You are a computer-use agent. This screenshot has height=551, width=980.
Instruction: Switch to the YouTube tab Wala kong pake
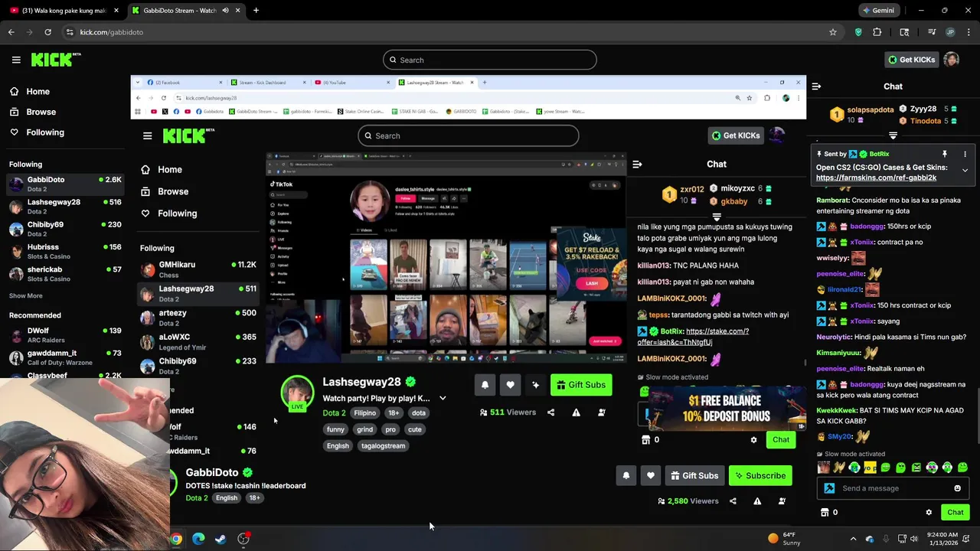[63, 11]
